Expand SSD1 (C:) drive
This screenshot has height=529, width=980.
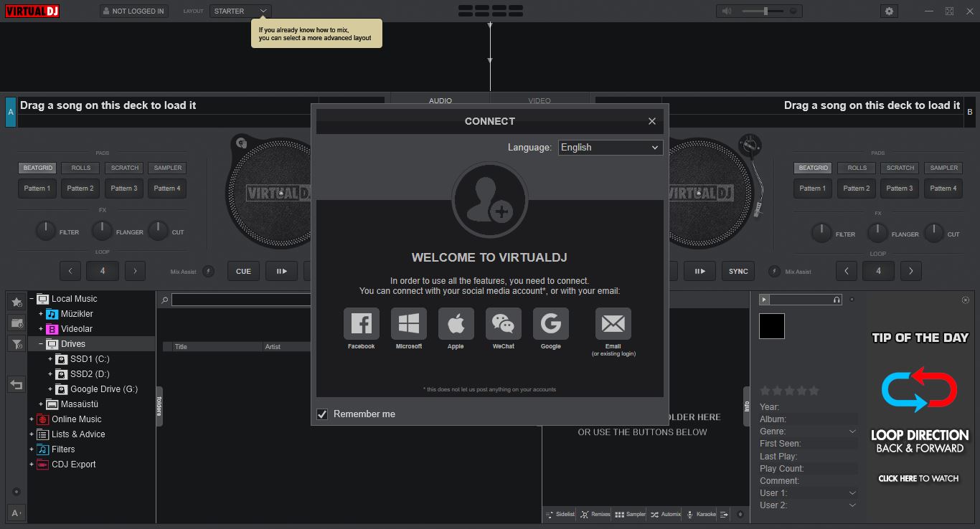tap(50, 359)
